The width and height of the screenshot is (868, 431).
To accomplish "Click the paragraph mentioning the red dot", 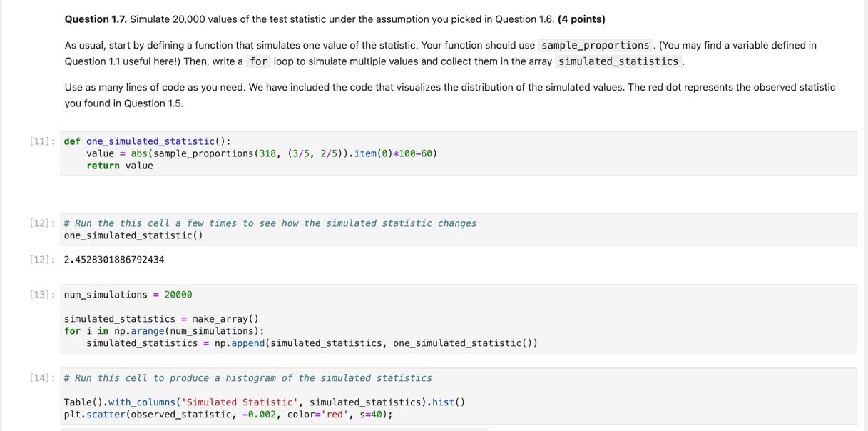I will pyautogui.click(x=450, y=95).
